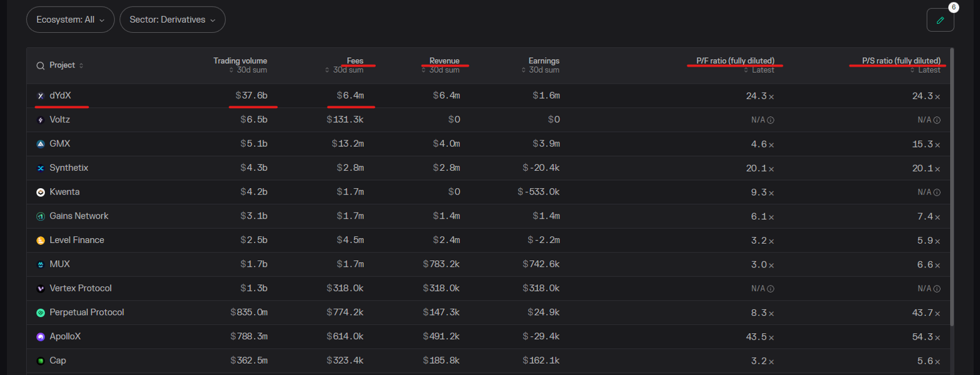Click the Vertex Protocol logo icon

click(x=41, y=288)
